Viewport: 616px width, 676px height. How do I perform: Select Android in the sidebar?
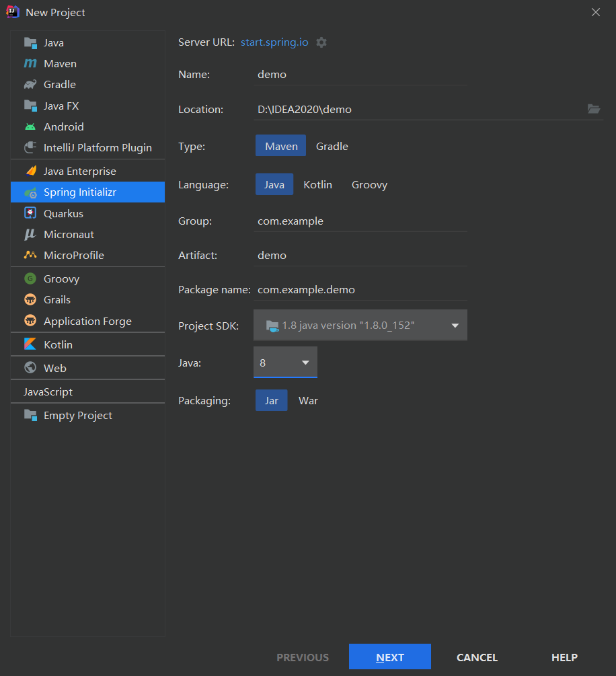pos(87,126)
